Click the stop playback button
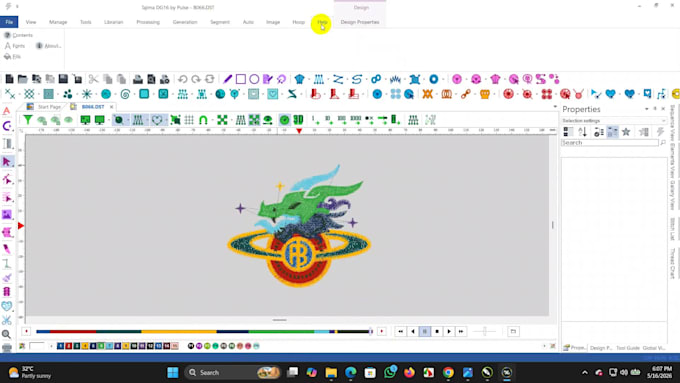680x383 pixels. click(x=437, y=331)
